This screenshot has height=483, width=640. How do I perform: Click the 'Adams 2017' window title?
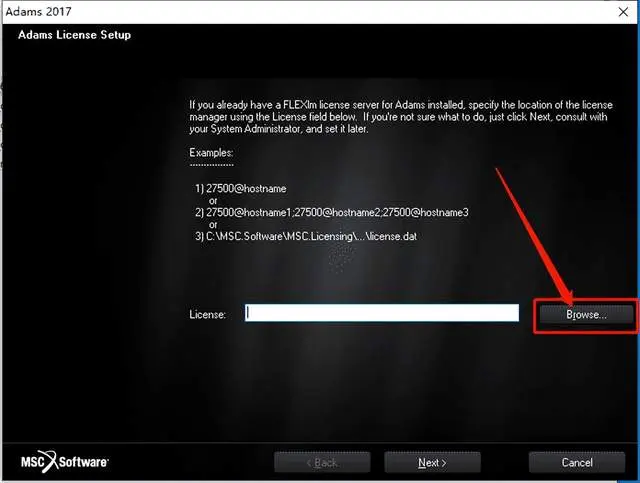pos(38,11)
